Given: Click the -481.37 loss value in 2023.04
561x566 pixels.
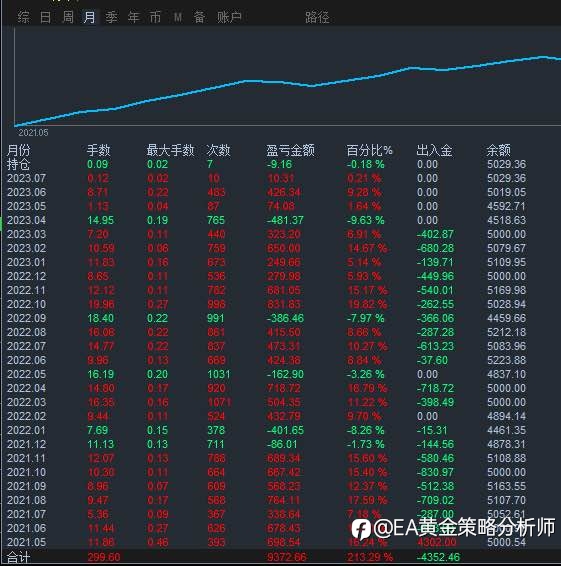Looking at the screenshot, I should tap(285, 220).
